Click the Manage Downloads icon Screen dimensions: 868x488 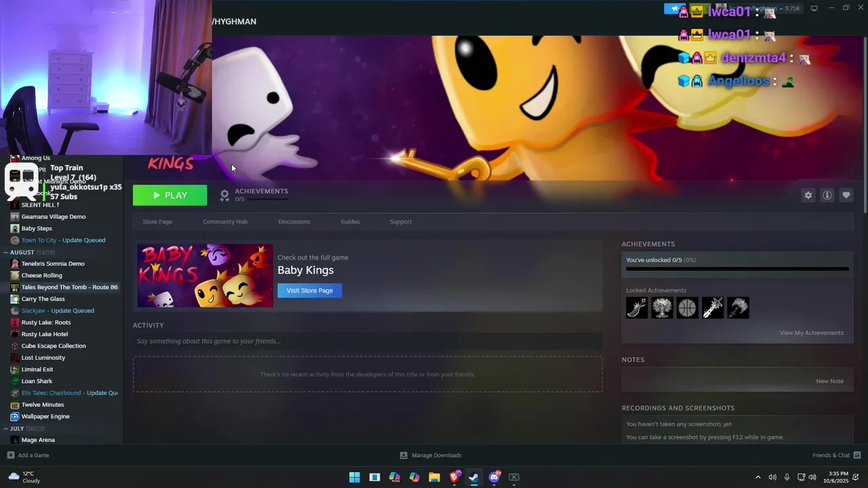pyautogui.click(x=403, y=455)
